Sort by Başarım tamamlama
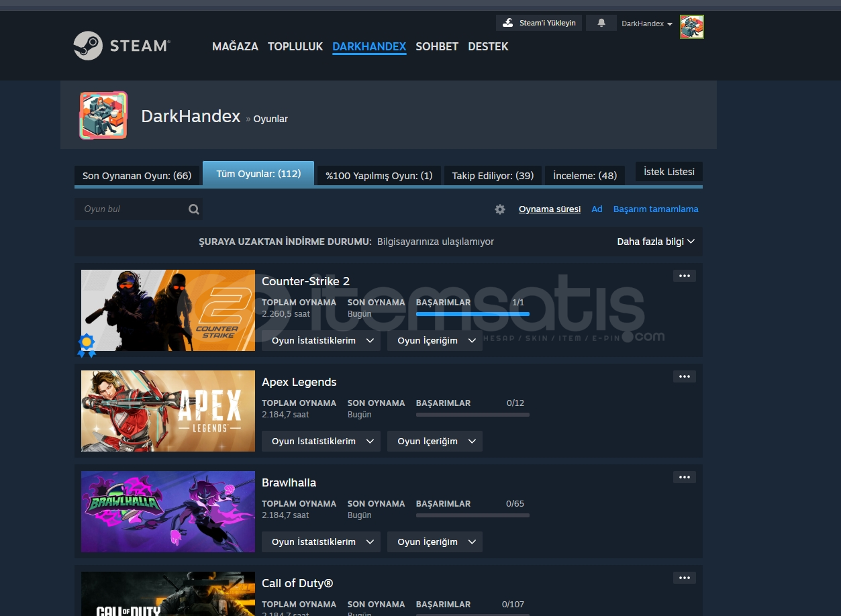The image size is (841, 616). [x=656, y=209]
